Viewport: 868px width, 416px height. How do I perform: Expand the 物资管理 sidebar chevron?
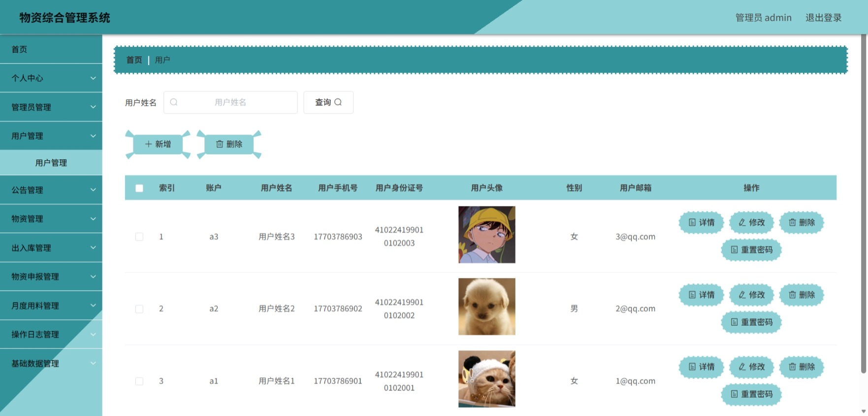pos(93,218)
